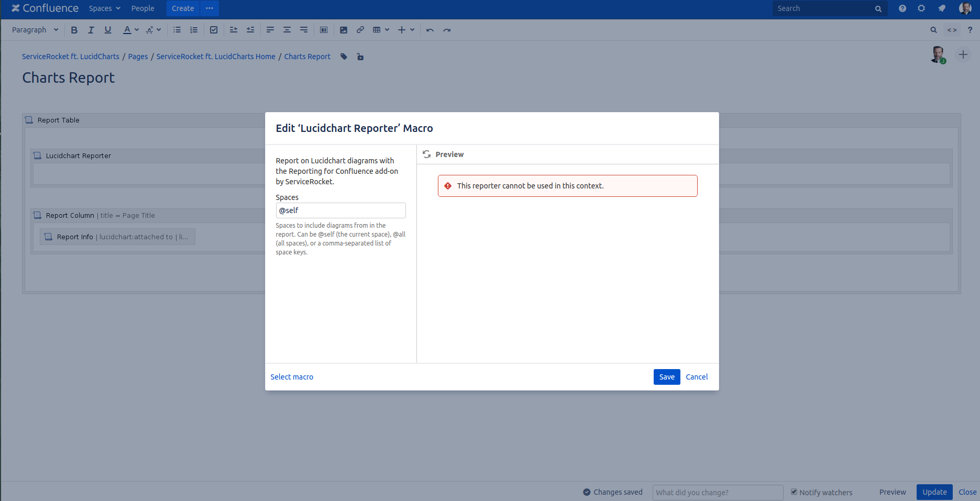980x501 pixels.
Task: Toggle bold formatting in editor toolbar
Action: (74, 30)
